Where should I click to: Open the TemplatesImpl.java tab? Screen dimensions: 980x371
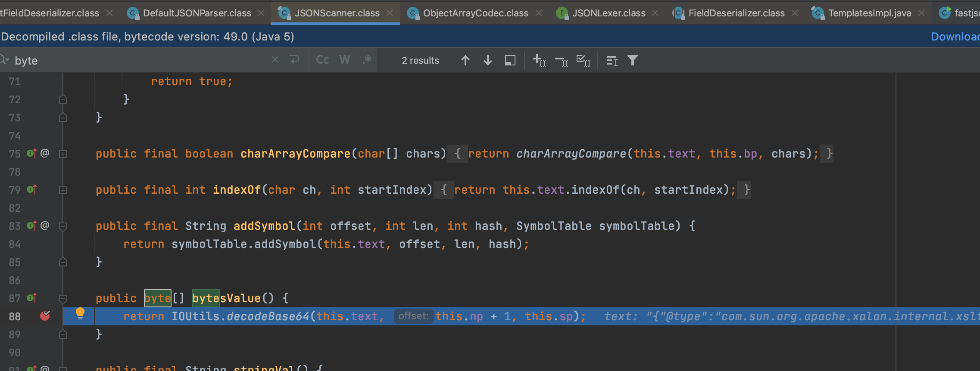(x=869, y=13)
